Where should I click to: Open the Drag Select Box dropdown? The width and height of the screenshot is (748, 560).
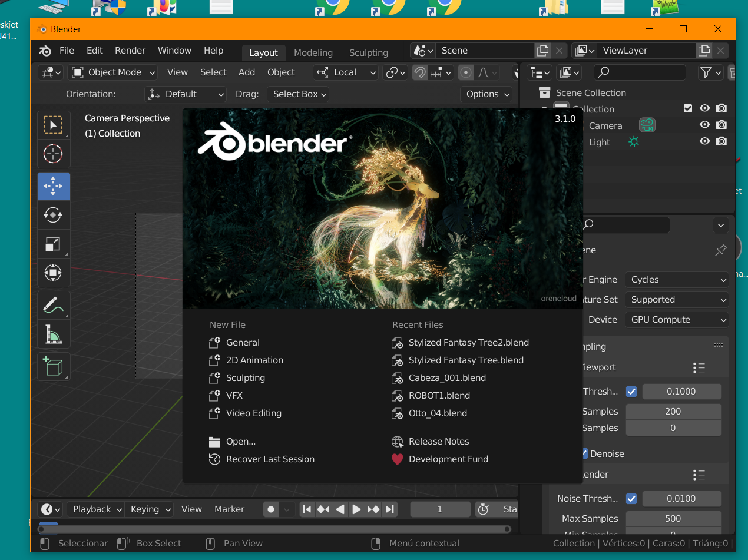point(297,94)
